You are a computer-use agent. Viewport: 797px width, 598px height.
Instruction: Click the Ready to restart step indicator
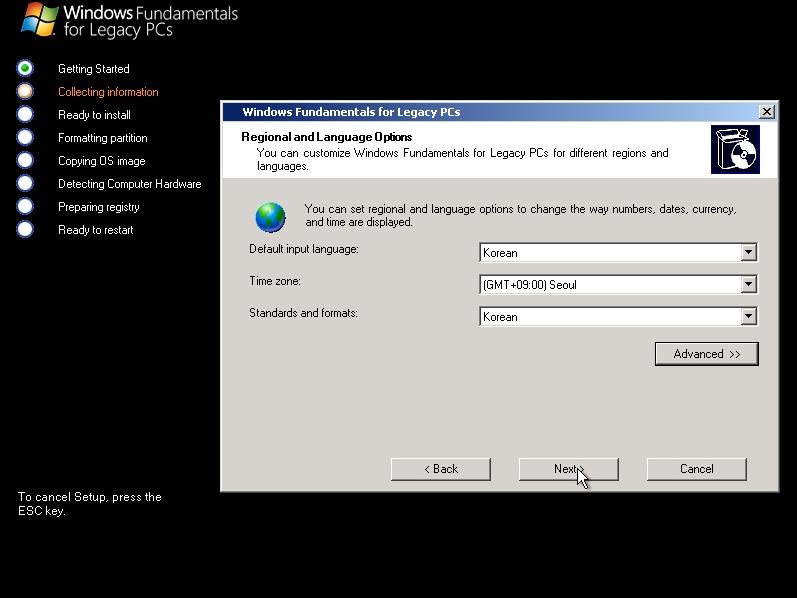point(25,229)
